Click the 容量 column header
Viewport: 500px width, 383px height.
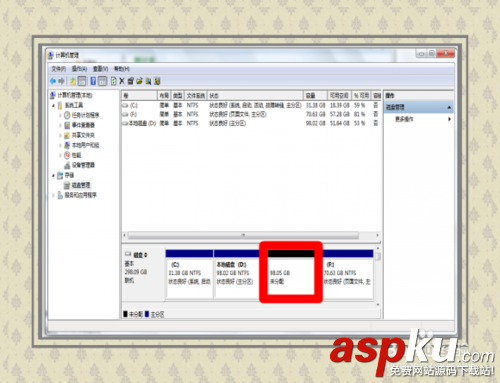pyautogui.click(x=315, y=96)
